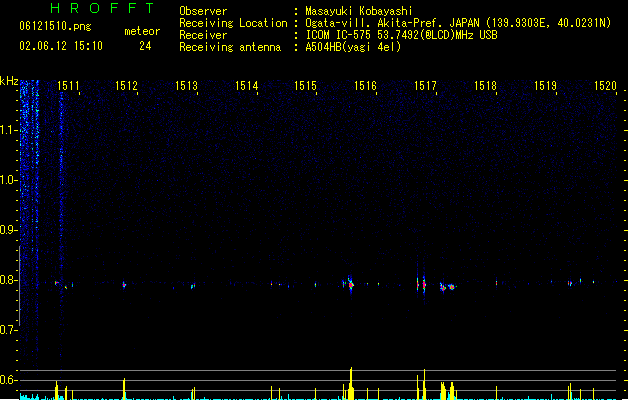Image resolution: width=629 pixels, height=400 pixels.
Task: Click observer name Masayuki Kobayashi
Action: (359, 11)
